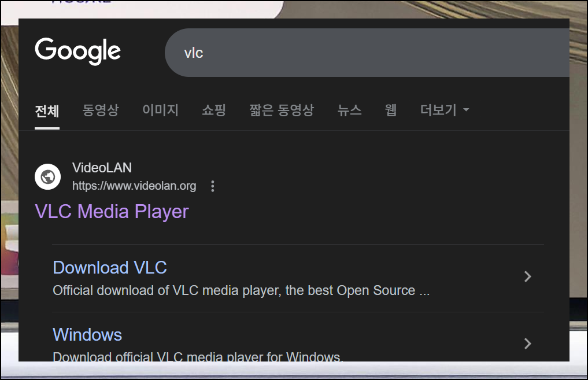588x380 pixels.
Task: Click the chevron arrow in Download VLC row
Action: (x=528, y=276)
